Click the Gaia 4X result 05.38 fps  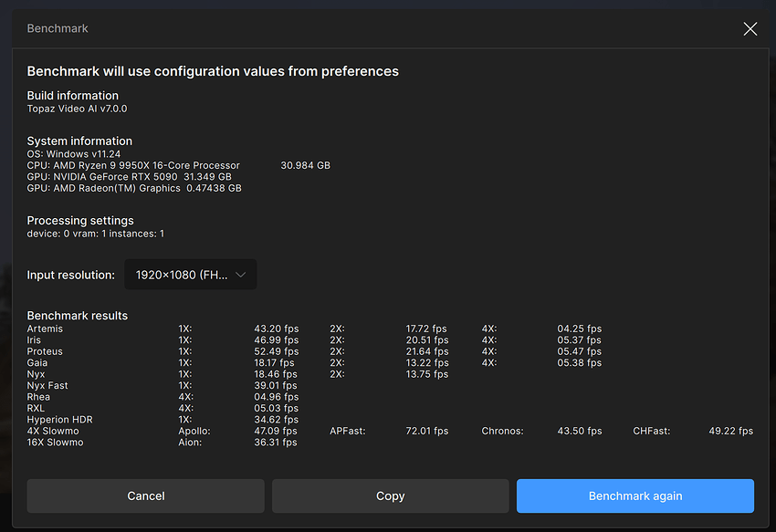tap(579, 363)
